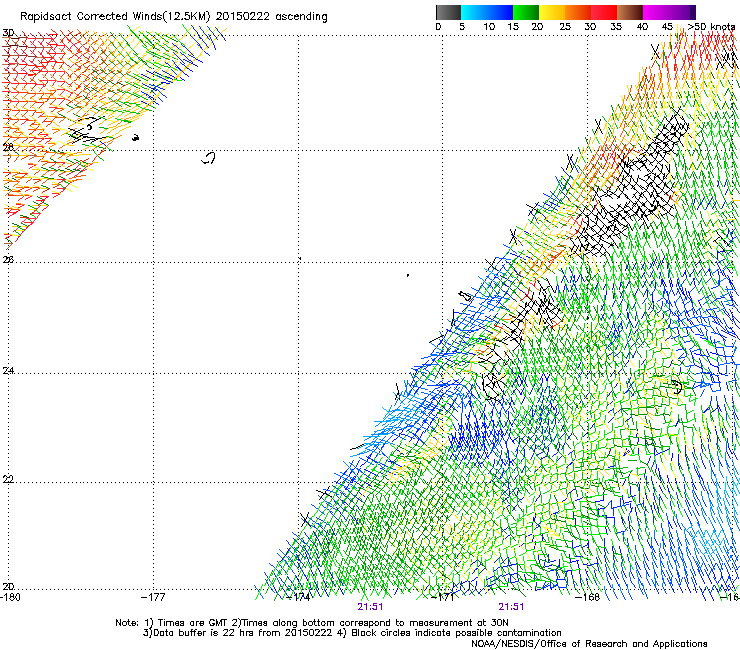Click the green 15-20 knots legend segment
740x650 pixels.
point(526,12)
